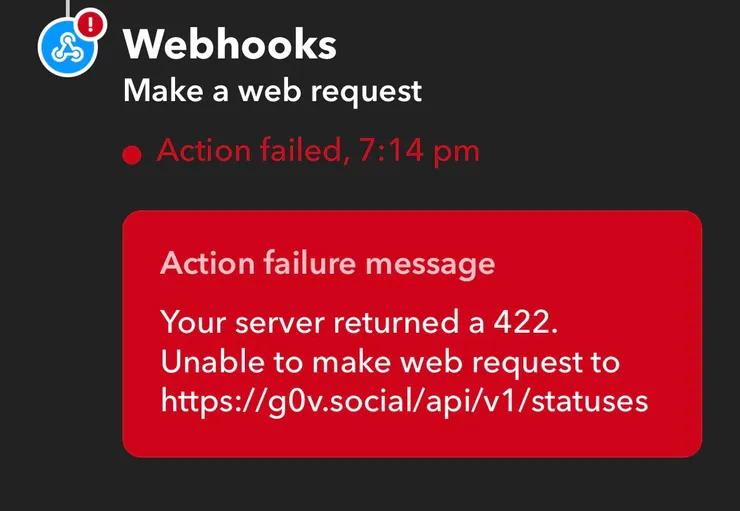Open the Webhooks title heading
Screen dimensions: 740x511
click(x=229, y=44)
